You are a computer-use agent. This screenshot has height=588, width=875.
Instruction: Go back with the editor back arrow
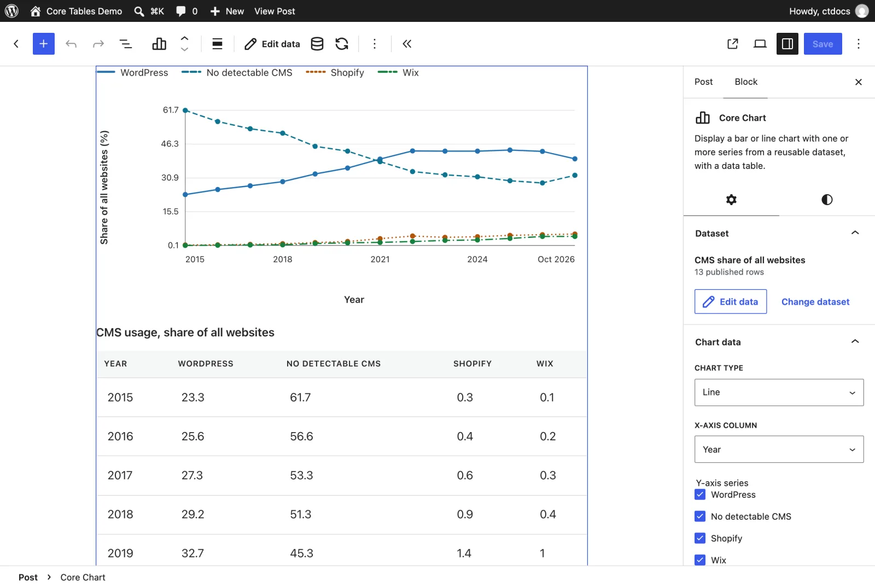click(x=16, y=44)
